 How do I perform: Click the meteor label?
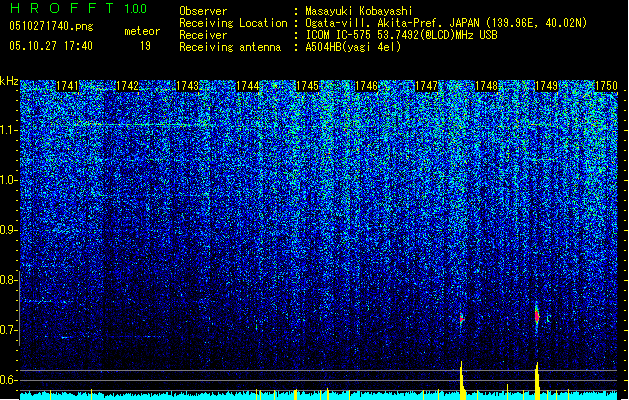click(x=142, y=31)
